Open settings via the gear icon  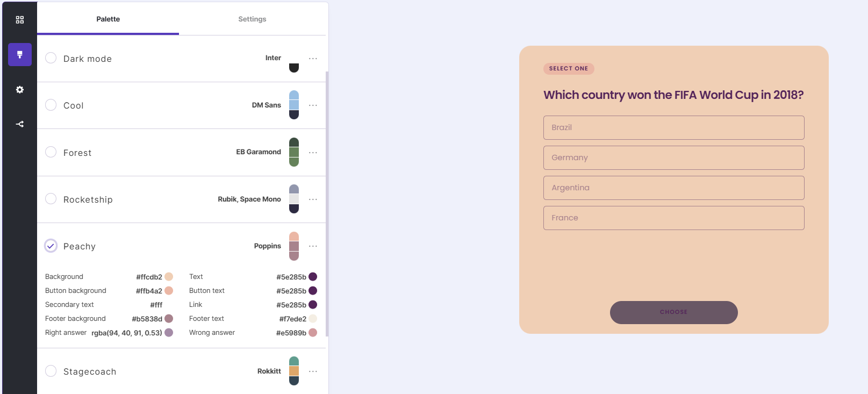(20, 89)
